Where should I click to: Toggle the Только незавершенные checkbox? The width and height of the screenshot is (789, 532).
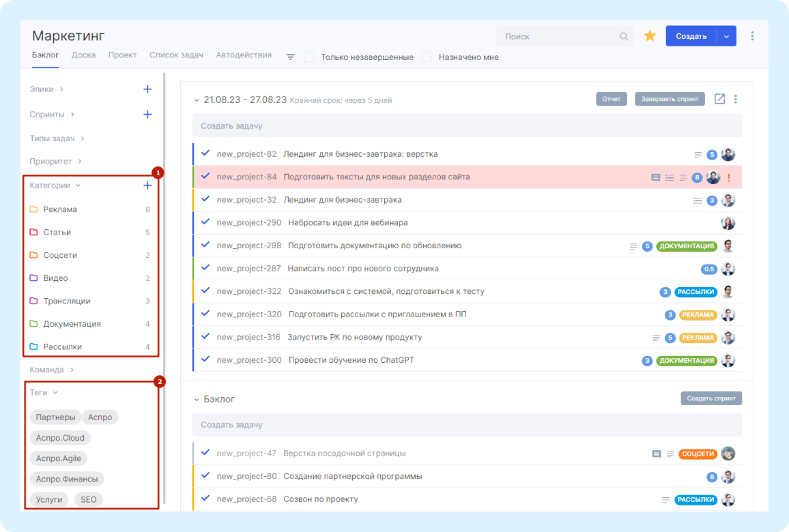[x=309, y=57]
